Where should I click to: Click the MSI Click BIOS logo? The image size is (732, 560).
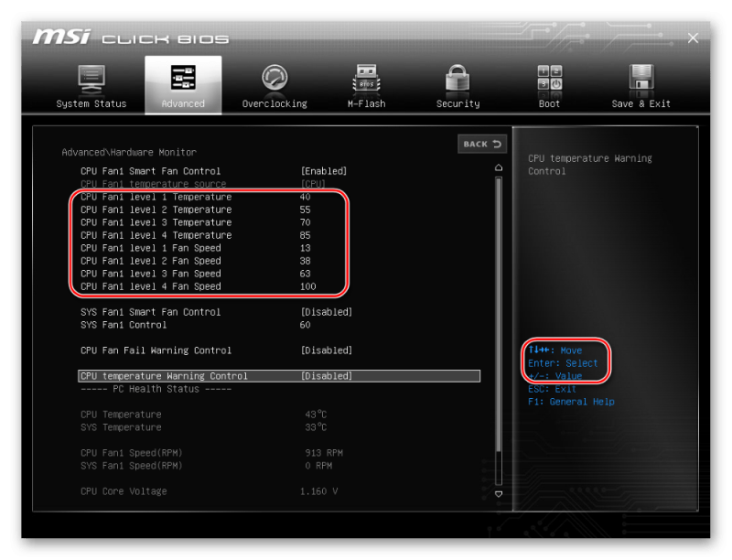[131, 38]
